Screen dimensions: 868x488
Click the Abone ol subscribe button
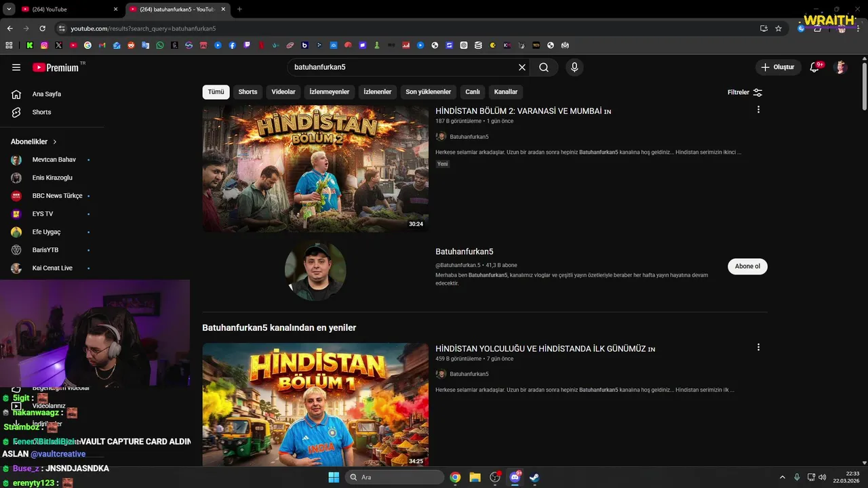747,266
